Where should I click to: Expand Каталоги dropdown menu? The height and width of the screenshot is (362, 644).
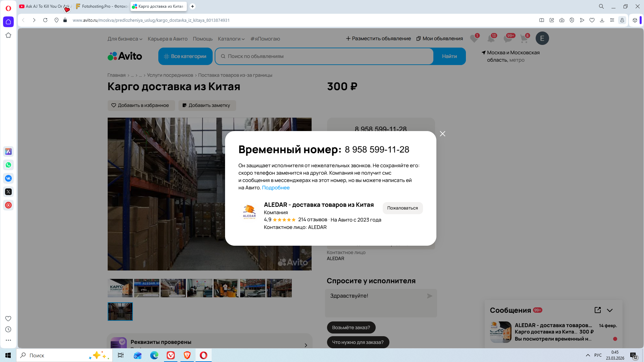tap(231, 39)
